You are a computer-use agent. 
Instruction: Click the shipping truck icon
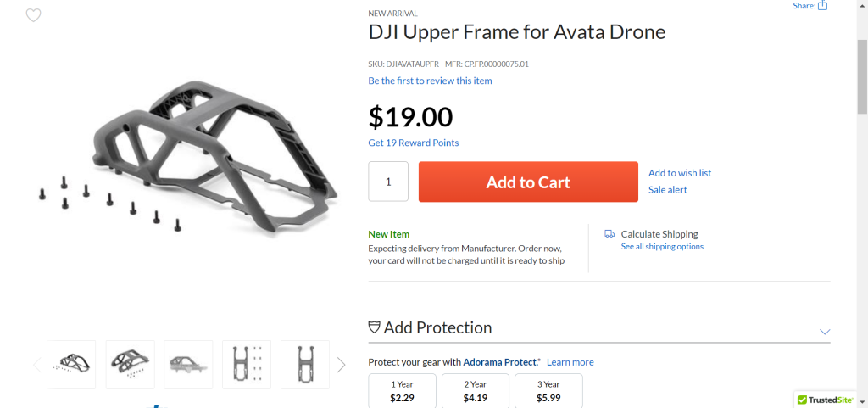609,234
